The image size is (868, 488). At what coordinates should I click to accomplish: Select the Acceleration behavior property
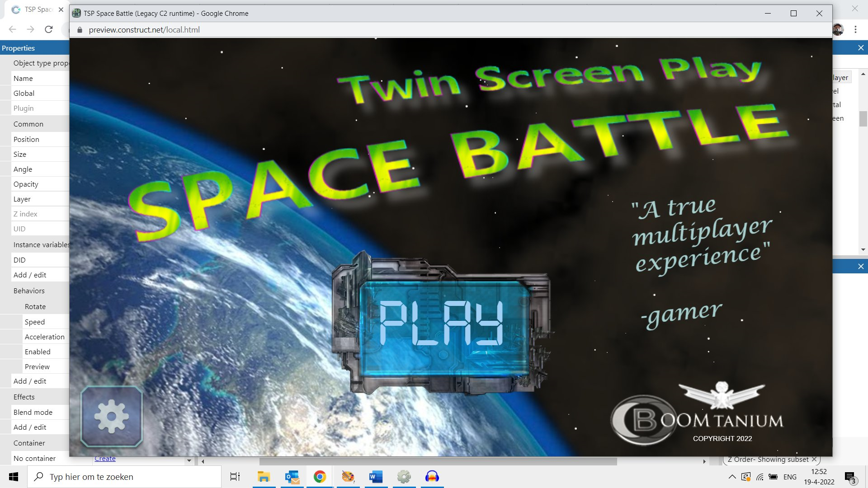click(x=45, y=337)
